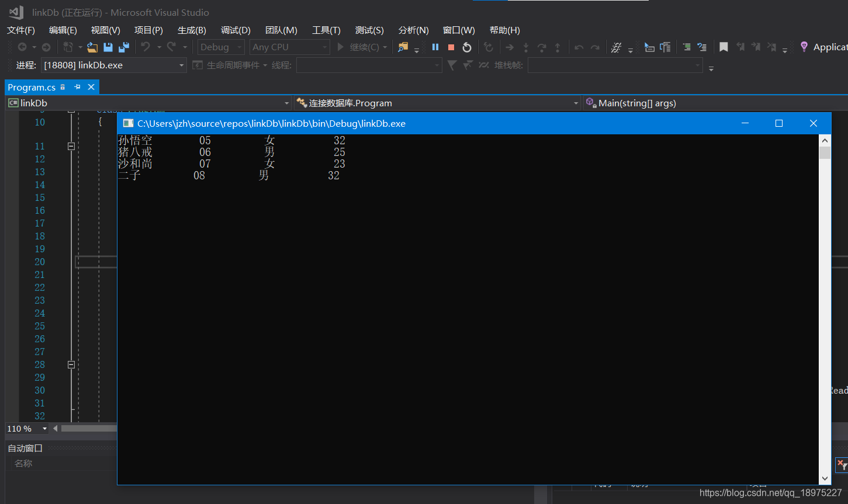Image resolution: width=848 pixels, height=504 pixels.
Task: Toggle pin on Program.cs tab
Action: tap(77, 87)
